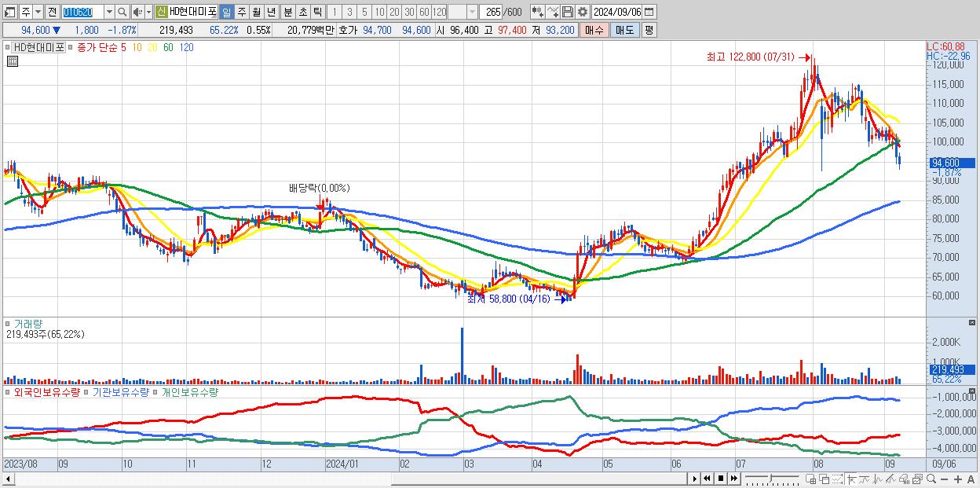Image resolution: width=980 pixels, height=488 pixels.
Task: Click the diagonal lines drawing tool icon
Action: [x=890, y=479]
